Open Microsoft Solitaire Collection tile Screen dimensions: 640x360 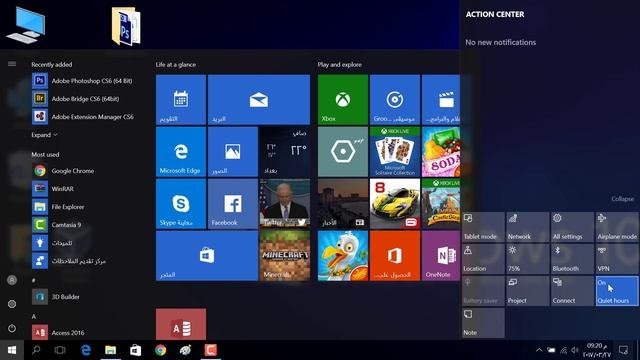395,151
